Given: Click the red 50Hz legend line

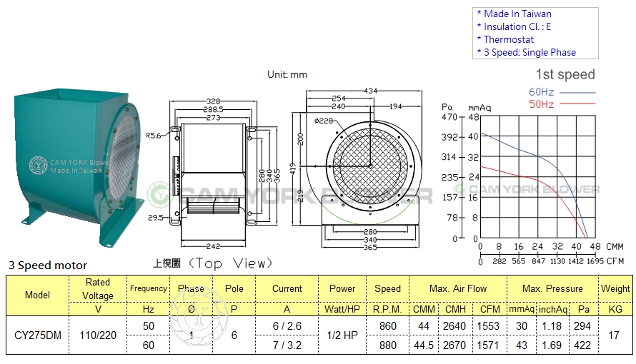Looking at the screenshot, I should 577,104.
